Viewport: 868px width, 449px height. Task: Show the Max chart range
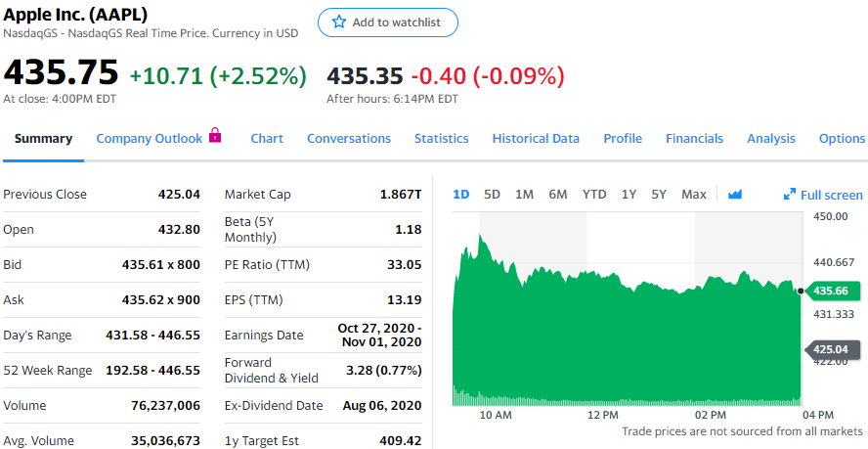pos(694,194)
